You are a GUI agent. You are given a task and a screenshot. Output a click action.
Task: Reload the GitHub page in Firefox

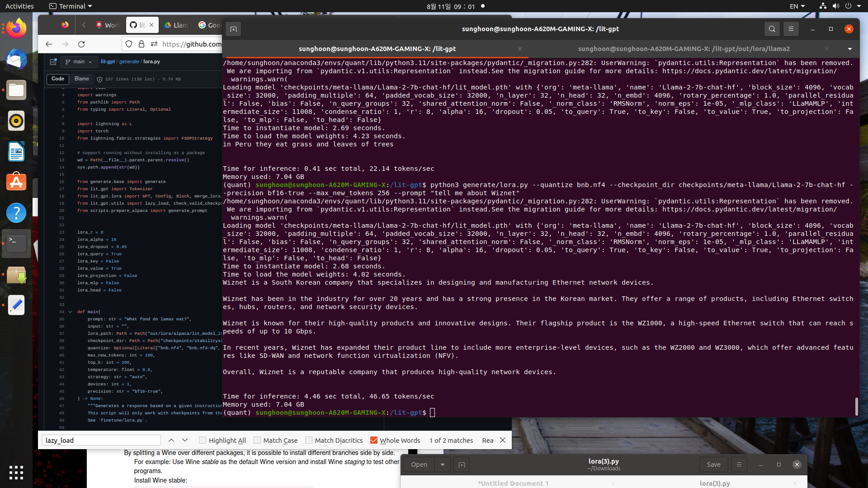(x=81, y=44)
